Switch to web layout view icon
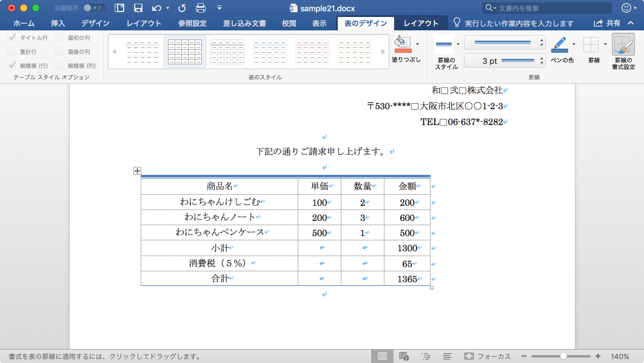 click(404, 356)
